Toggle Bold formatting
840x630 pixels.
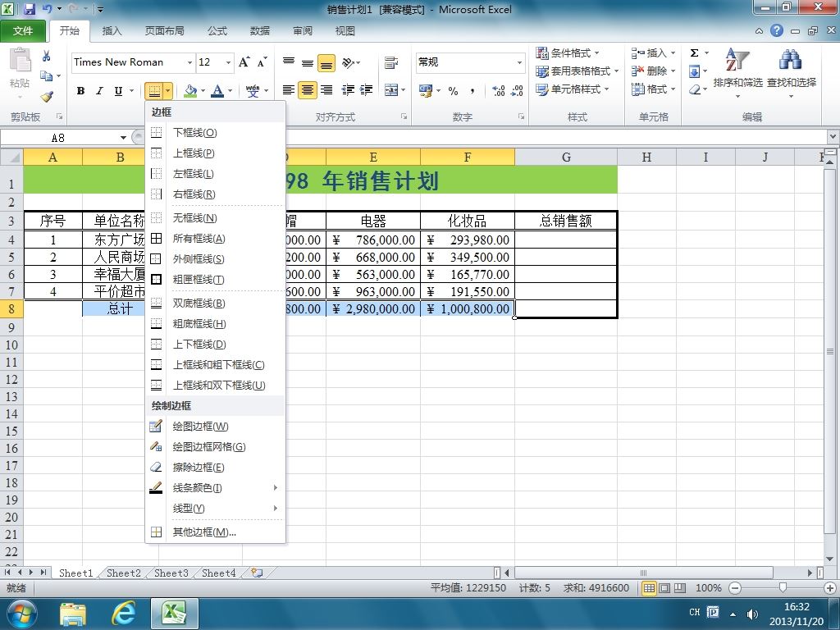[80, 90]
